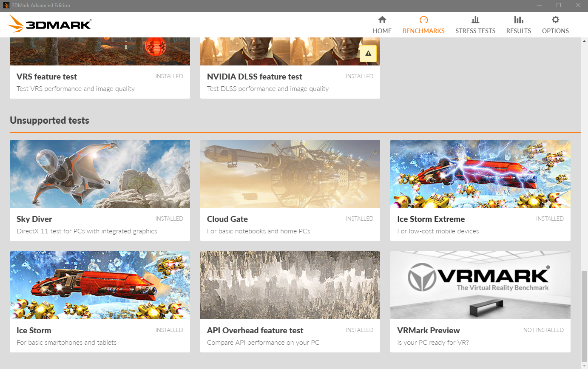The width and height of the screenshot is (588, 369).
Task: Select the Cloud Gate benchmark thumbnail
Action: tap(290, 174)
